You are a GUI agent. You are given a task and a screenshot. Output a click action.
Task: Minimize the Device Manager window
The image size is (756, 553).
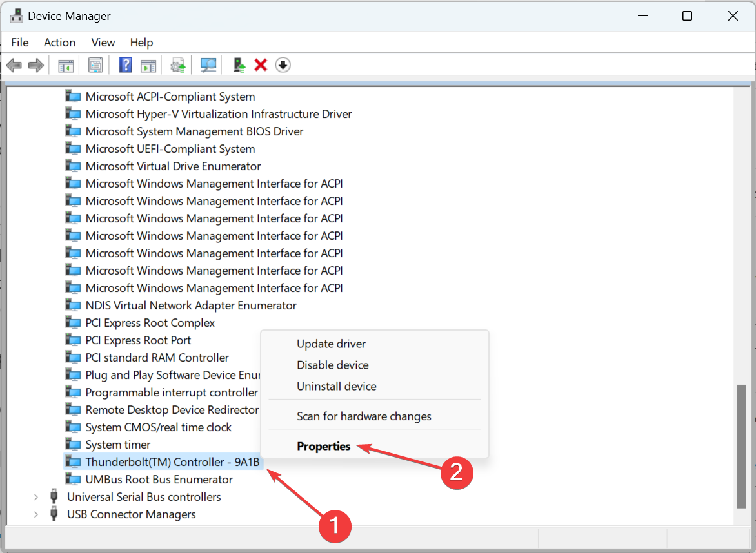[642, 16]
